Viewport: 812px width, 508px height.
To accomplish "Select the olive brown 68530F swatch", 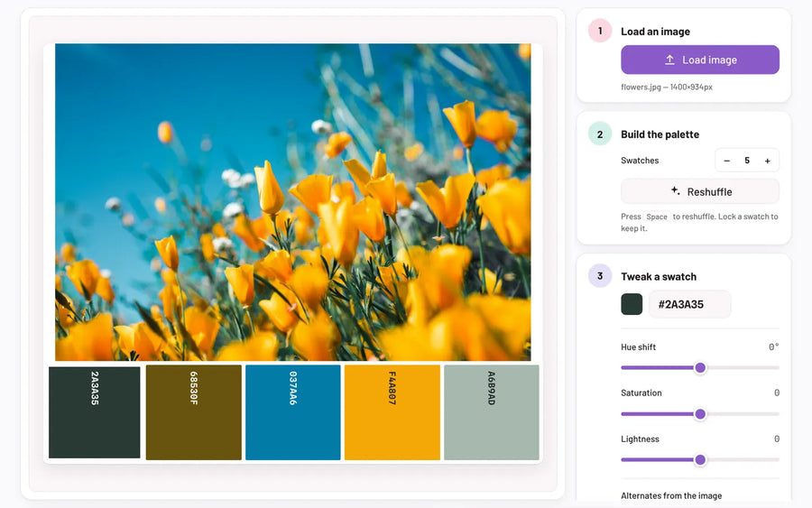I will [x=194, y=412].
